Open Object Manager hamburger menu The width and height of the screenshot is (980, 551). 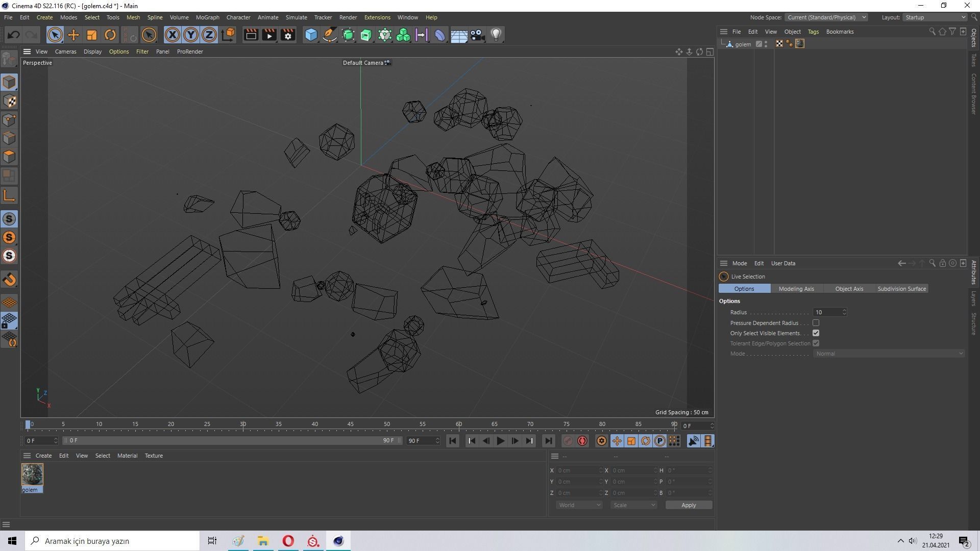point(723,32)
